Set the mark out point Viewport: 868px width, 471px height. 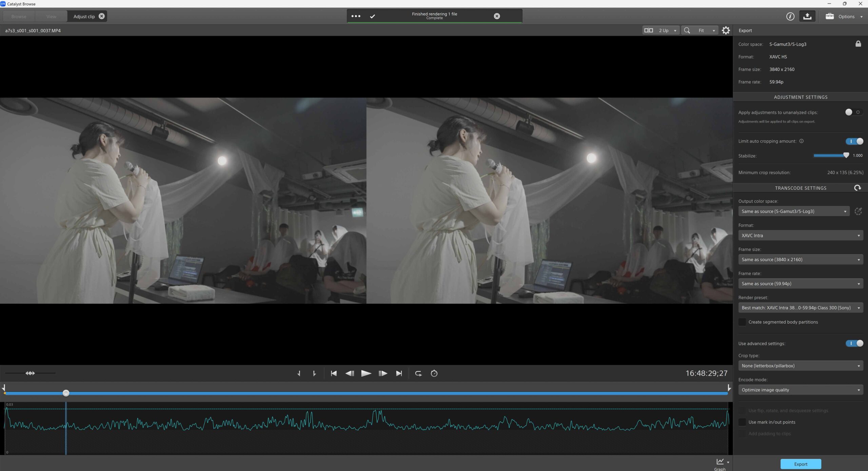click(314, 373)
